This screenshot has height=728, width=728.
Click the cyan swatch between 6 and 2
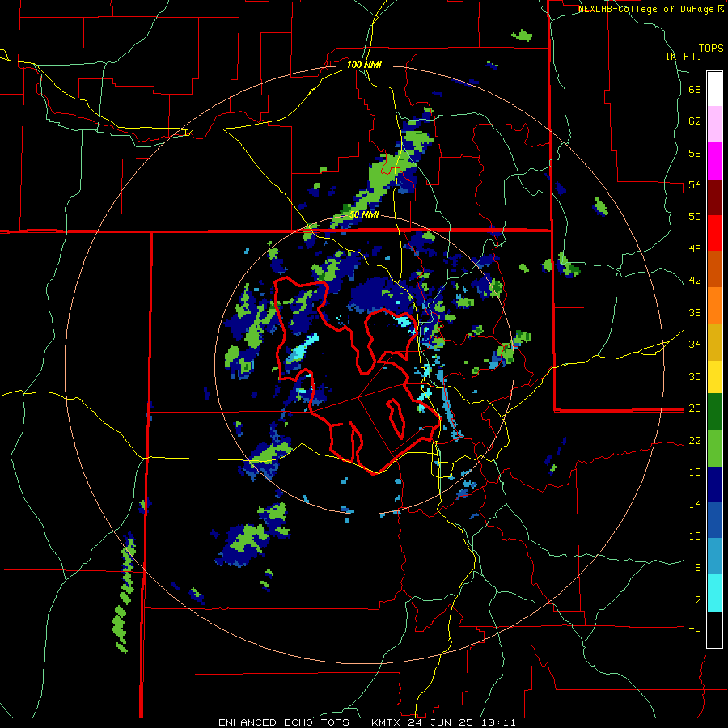[x=714, y=593]
